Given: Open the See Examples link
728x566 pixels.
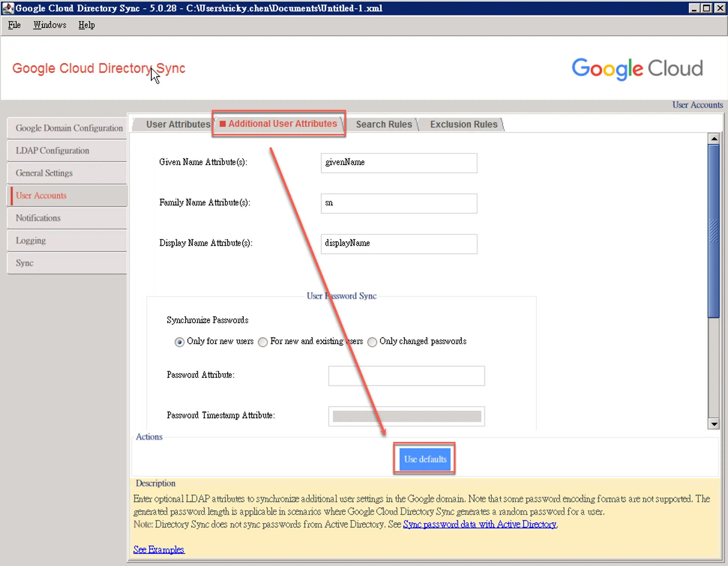Looking at the screenshot, I should (159, 550).
